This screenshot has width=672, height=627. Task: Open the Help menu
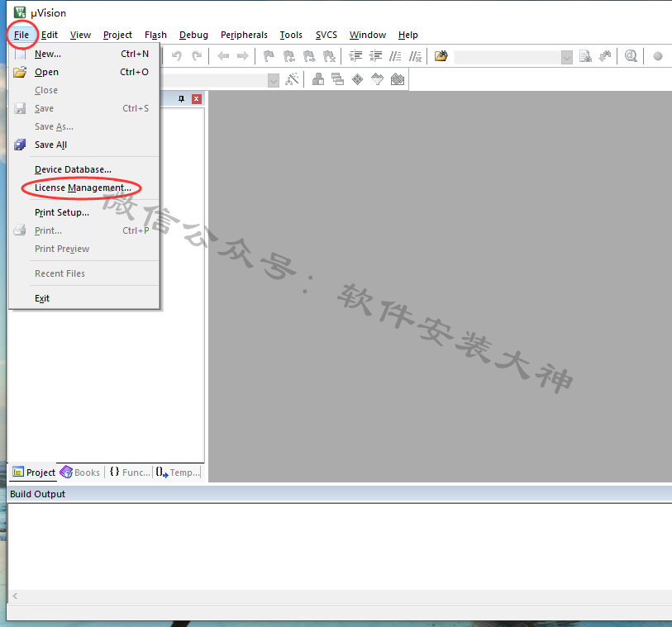coord(408,35)
